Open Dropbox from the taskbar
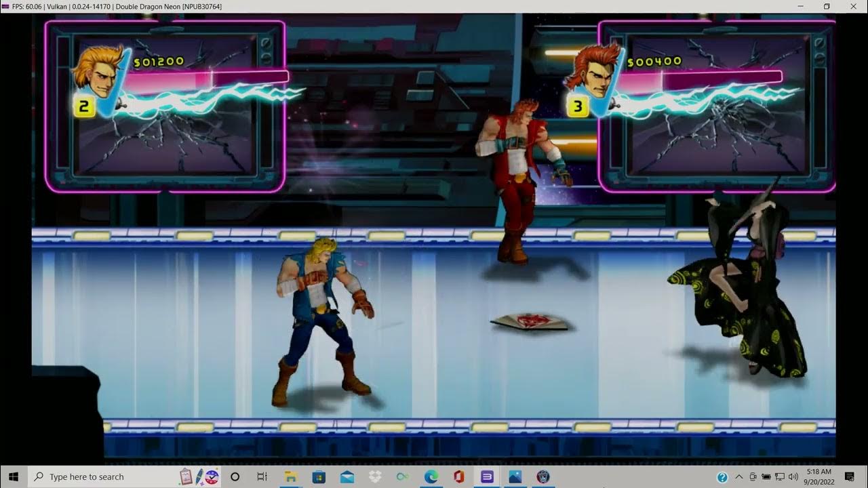The image size is (868, 488). click(x=375, y=476)
